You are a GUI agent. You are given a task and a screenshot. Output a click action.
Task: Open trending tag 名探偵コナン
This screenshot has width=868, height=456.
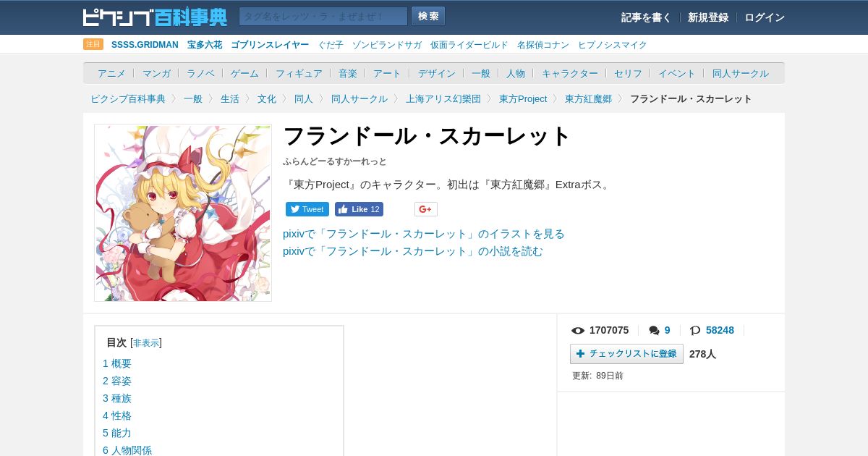tap(543, 45)
